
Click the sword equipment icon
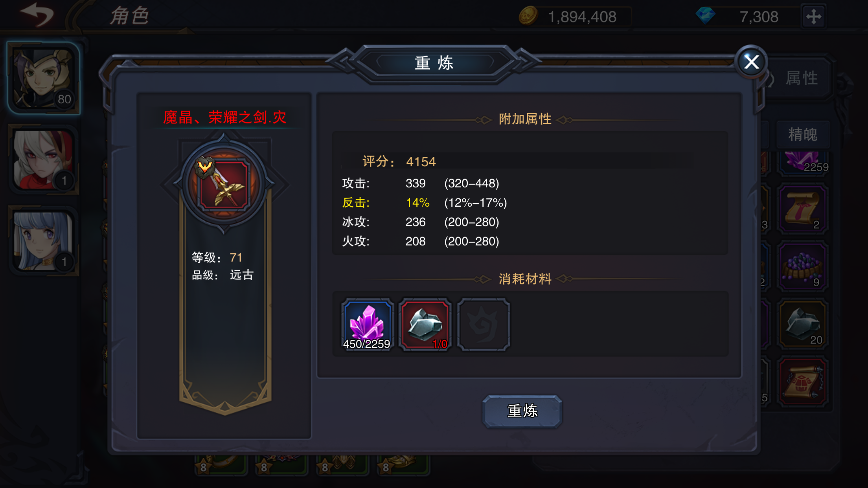coord(224,184)
